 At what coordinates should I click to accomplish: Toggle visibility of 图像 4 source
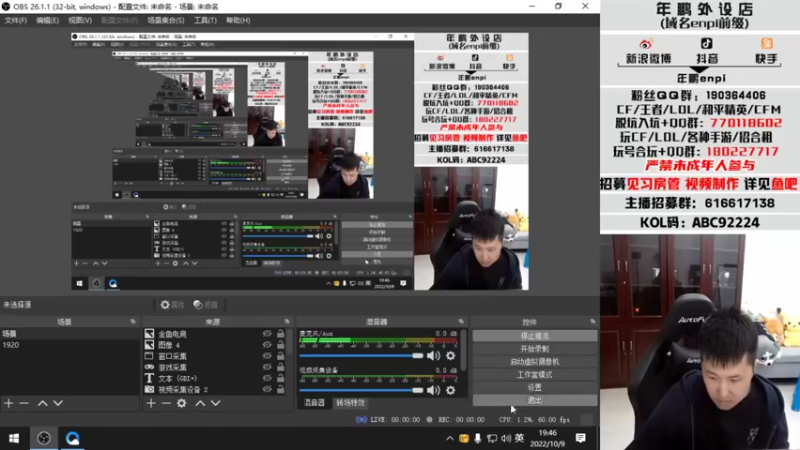click(x=267, y=345)
